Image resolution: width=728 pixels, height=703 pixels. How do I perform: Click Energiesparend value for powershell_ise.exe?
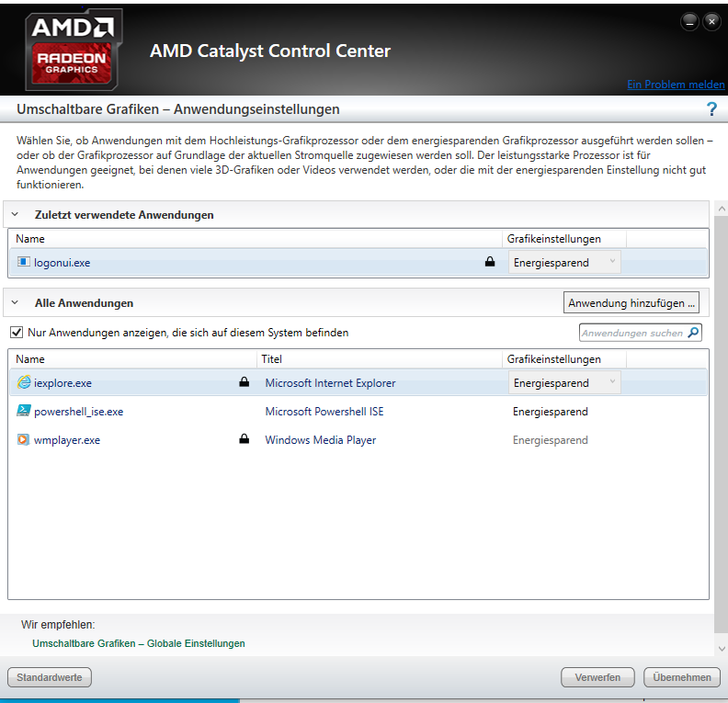tap(551, 412)
